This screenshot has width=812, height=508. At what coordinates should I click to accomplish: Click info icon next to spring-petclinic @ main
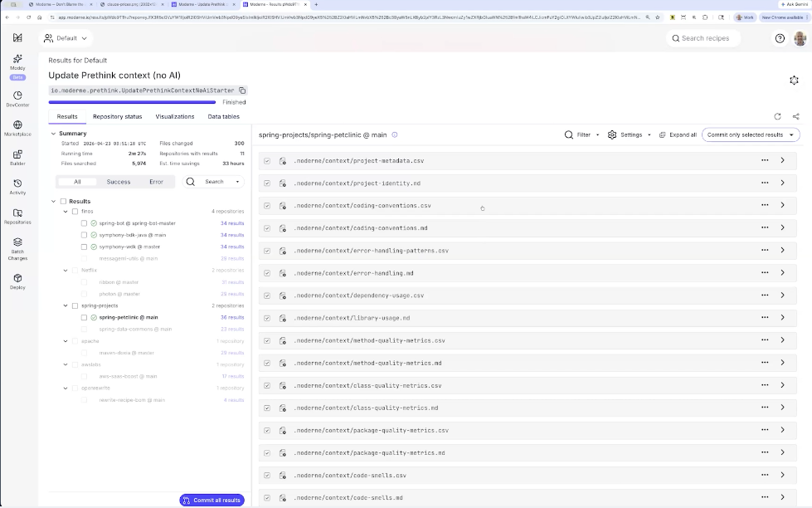click(x=395, y=134)
